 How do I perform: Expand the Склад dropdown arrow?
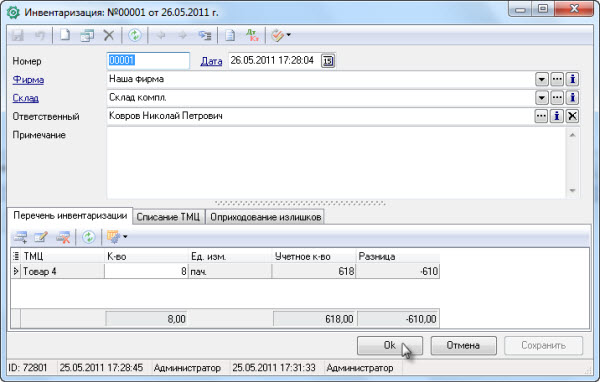click(541, 98)
